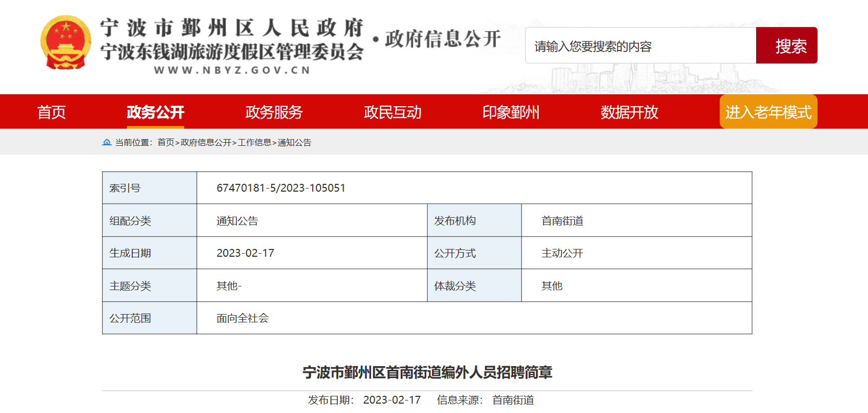Click the national emblem logo
Image resolution: width=868 pixels, height=413 pixels.
[66, 43]
